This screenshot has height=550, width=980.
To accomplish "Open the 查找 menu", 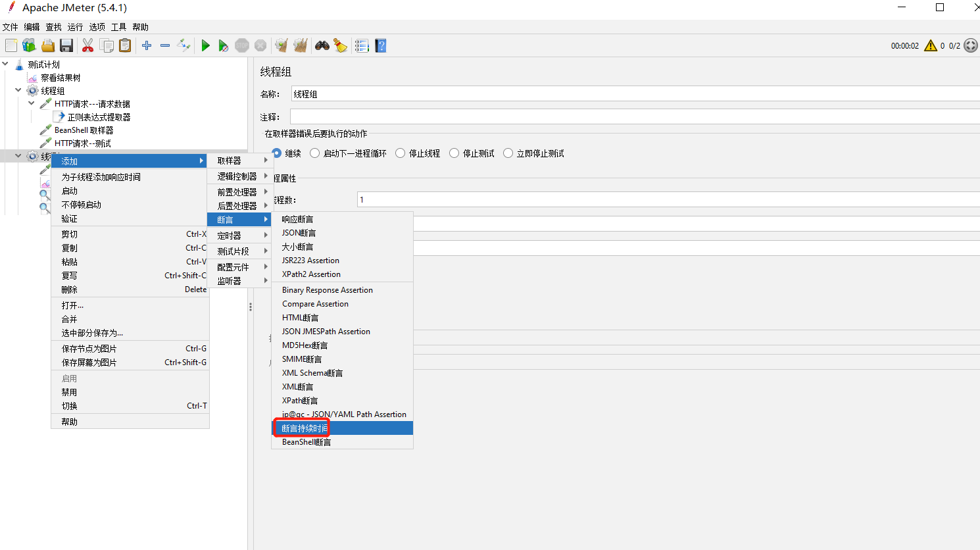I will pyautogui.click(x=54, y=27).
